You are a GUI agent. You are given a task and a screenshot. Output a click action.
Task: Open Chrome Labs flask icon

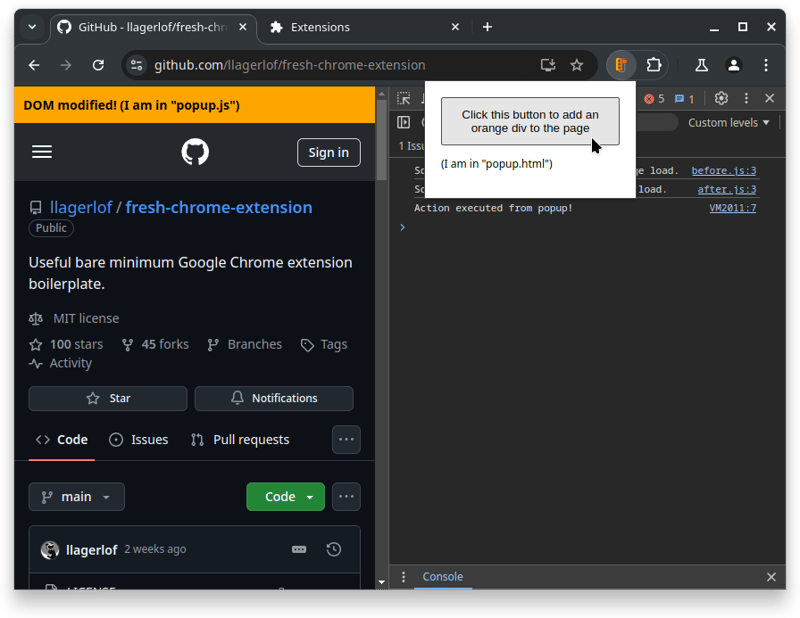pyautogui.click(x=702, y=65)
